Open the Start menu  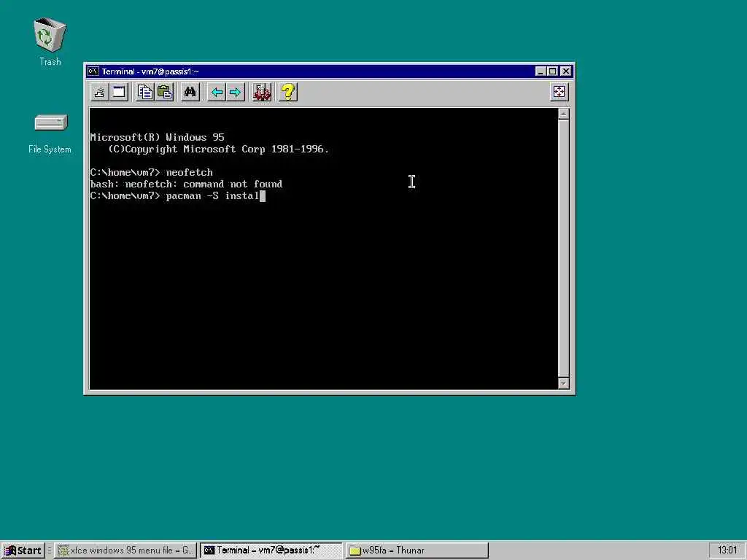tap(23, 551)
